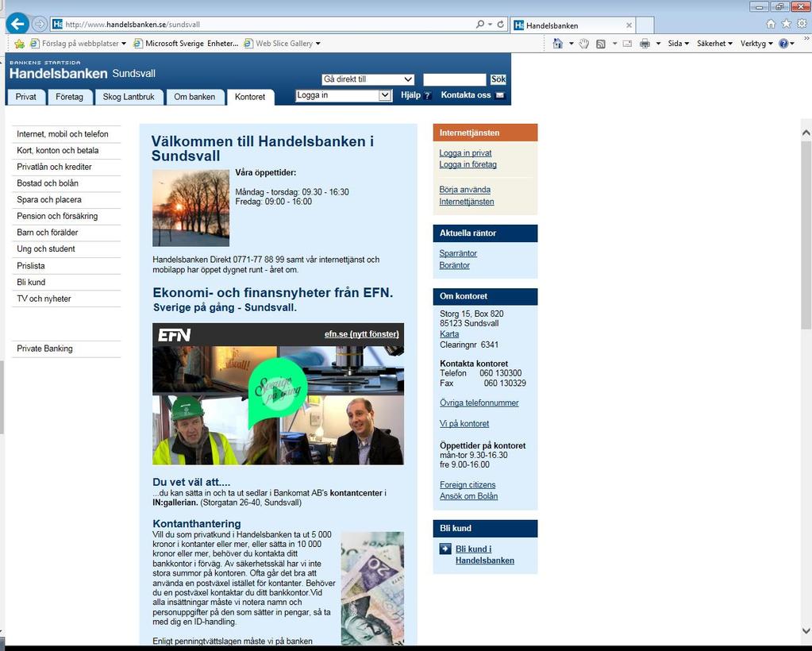
Task: Click the banknotes image in Kontanthantering
Action: click(x=372, y=587)
